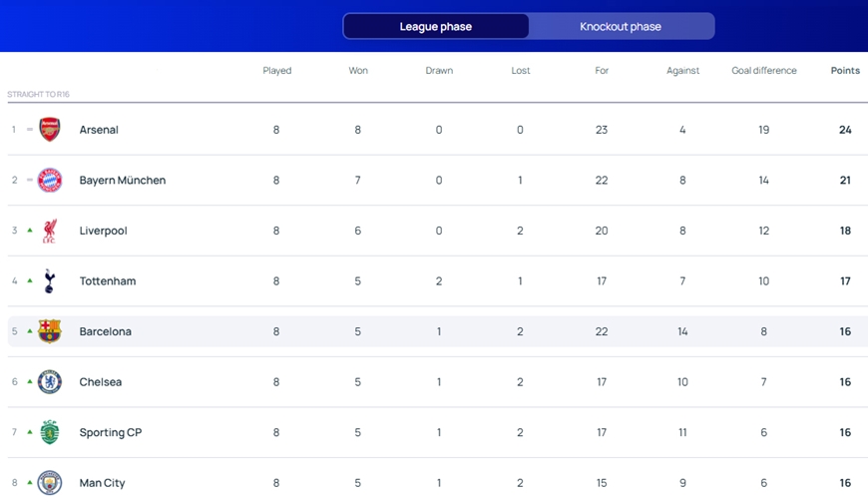
Task: Click the Man City club crest
Action: tap(50, 483)
